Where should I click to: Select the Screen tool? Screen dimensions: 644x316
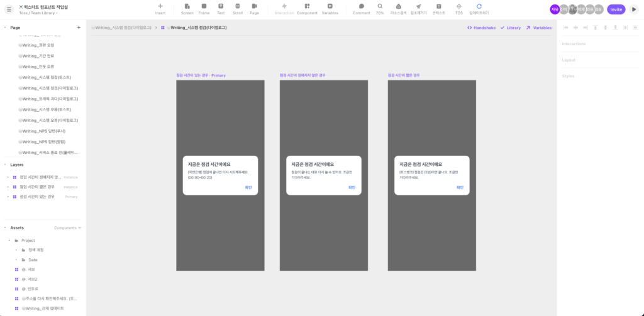(x=187, y=9)
